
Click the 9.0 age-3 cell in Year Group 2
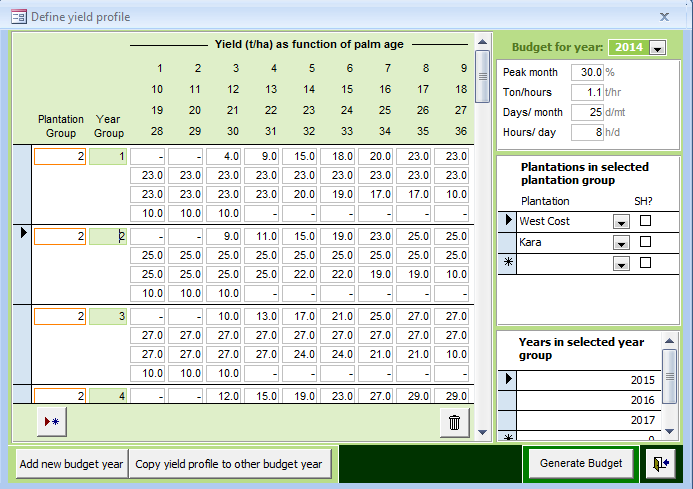(x=224, y=237)
